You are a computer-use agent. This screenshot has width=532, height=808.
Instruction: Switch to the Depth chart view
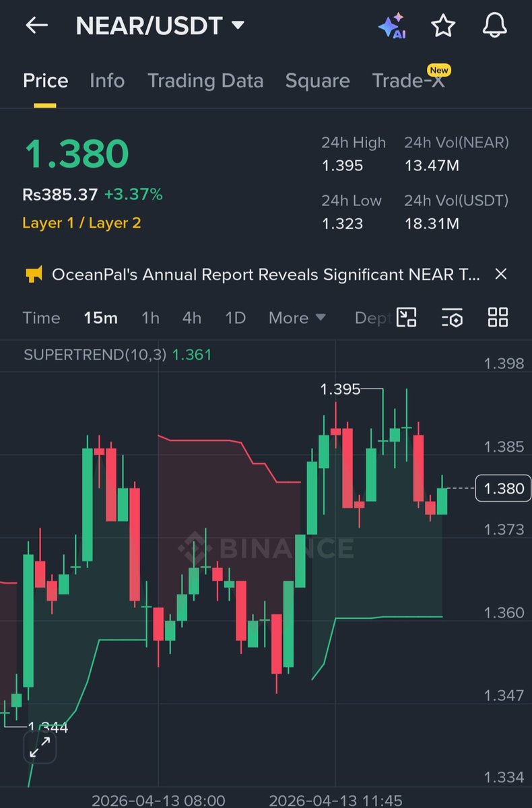(372, 318)
